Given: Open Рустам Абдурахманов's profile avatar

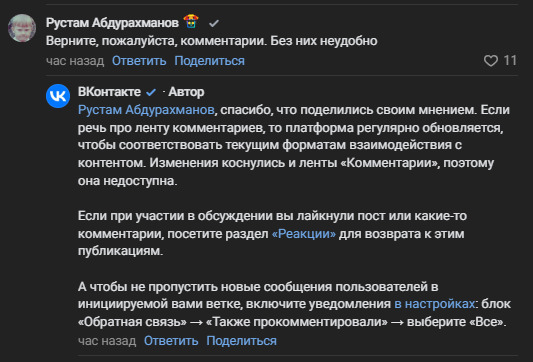Looking at the screenshot, I should coord(22,28).
